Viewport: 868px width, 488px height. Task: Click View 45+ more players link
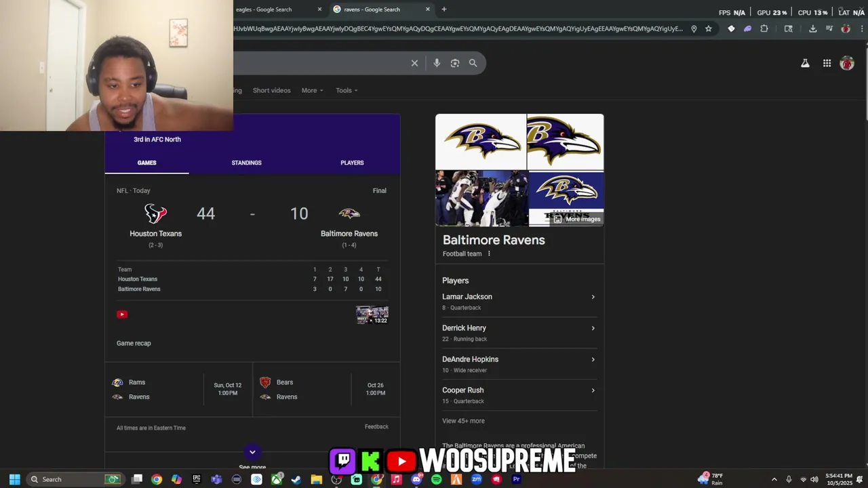tap(463, 421)
